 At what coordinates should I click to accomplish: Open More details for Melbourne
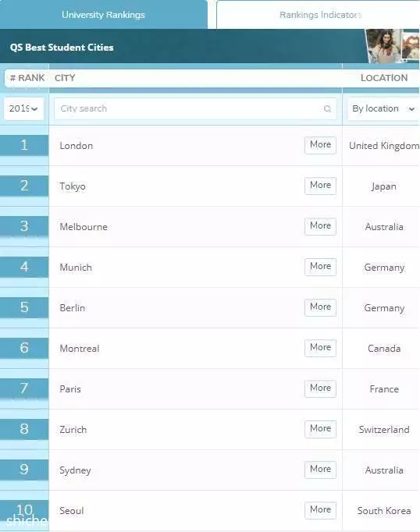click(320, 226)
